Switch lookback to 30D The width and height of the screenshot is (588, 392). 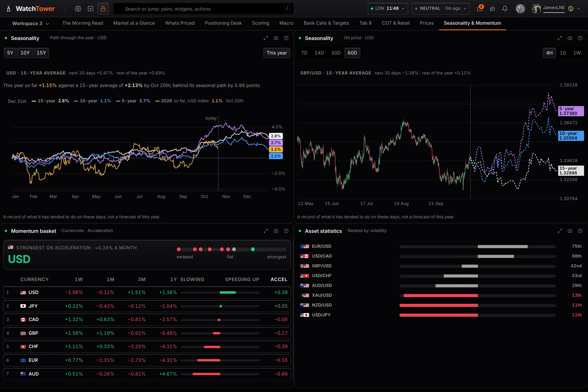336,53
